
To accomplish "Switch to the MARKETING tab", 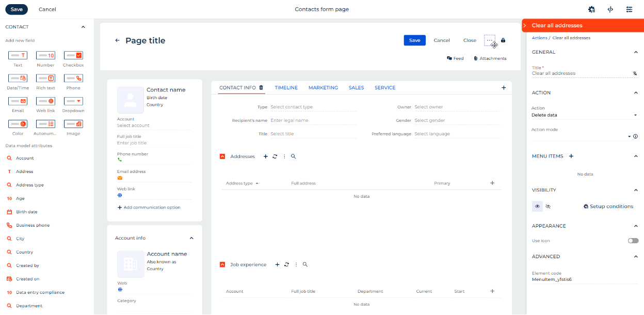I will [x=323, y=87].
